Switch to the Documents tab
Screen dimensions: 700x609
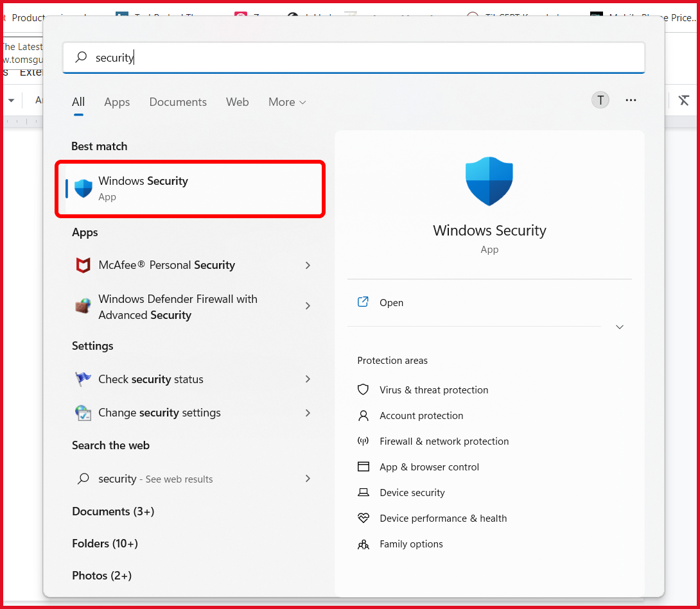177,102
